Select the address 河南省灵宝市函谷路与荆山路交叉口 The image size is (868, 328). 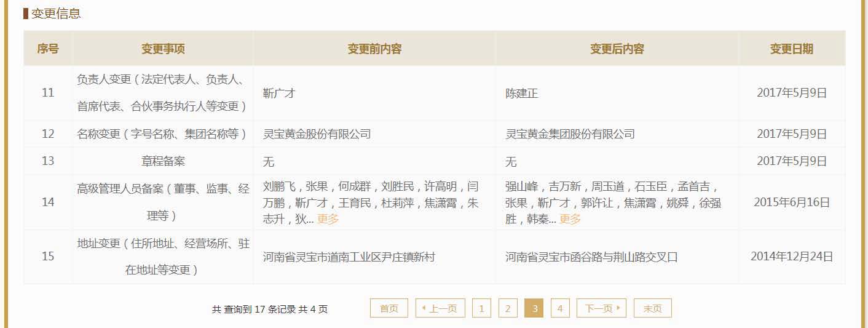click(591, 257)
